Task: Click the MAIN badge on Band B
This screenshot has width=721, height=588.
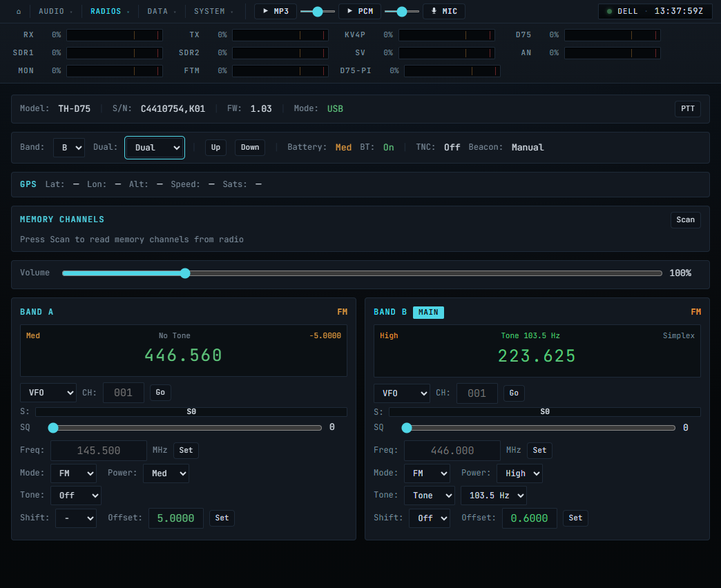Action: click(428, 313)
